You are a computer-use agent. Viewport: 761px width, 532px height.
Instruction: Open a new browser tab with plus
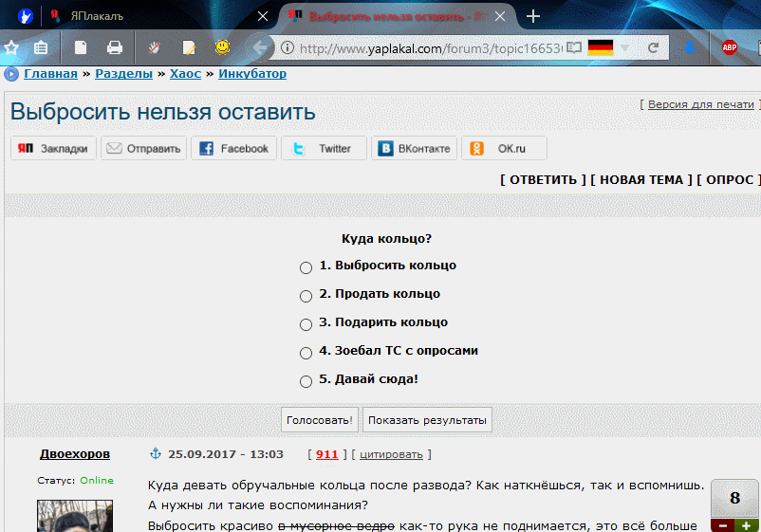pos(533,16)
